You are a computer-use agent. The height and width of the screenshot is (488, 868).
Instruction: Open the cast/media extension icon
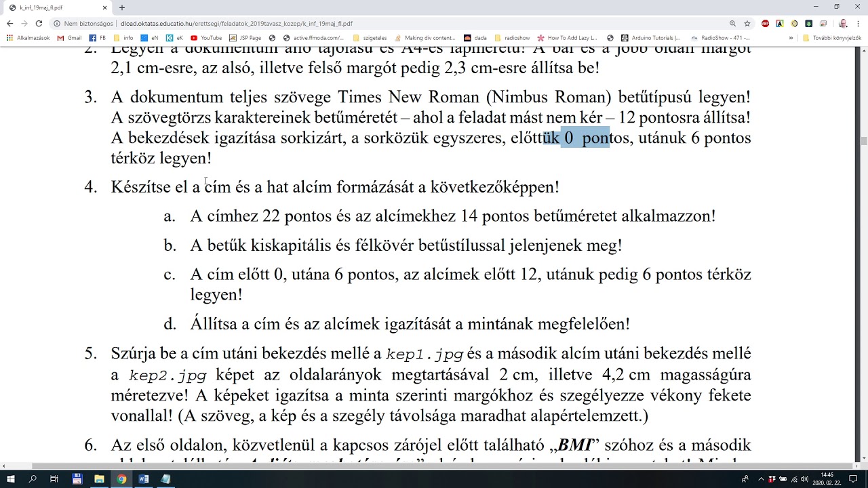pos(823,23)
